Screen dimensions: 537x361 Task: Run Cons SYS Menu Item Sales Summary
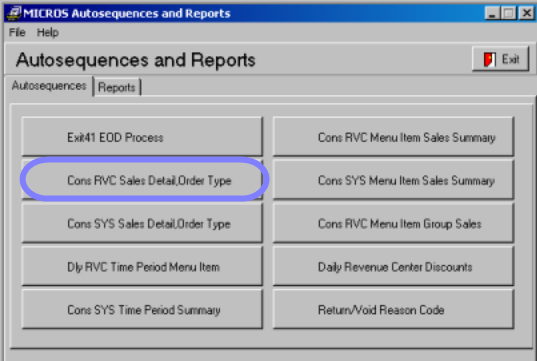coord(394,180)
